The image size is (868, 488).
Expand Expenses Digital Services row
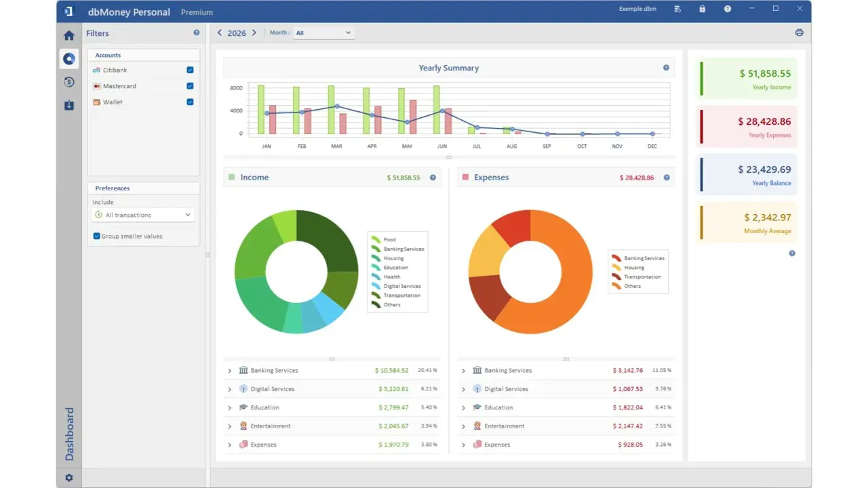463,389
